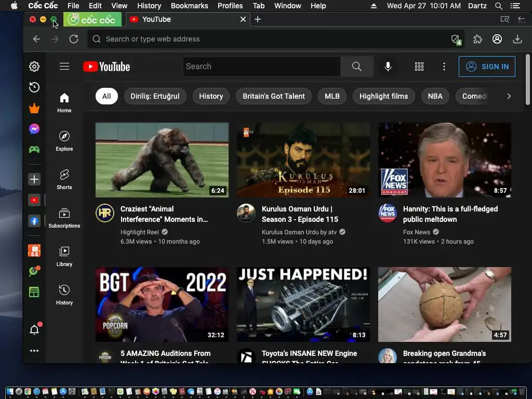Add a new sidebar shortcut with plus icon

click(x=34, y=179)
